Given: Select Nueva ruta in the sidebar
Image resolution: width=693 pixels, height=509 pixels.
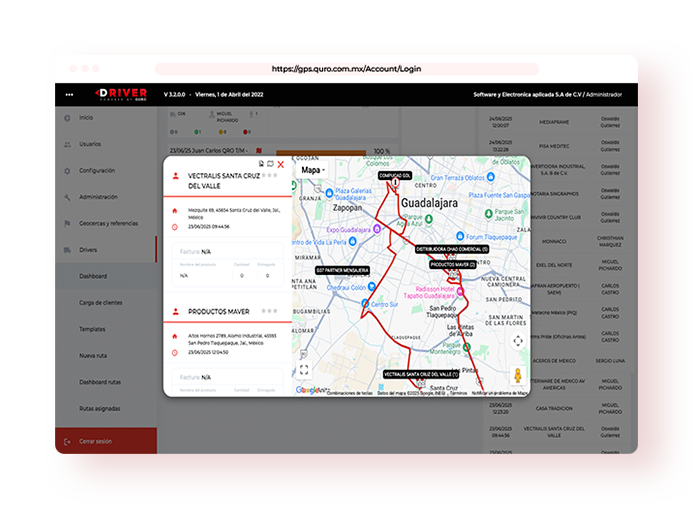Looking at the screenshot, I should [x=93, y=356].
